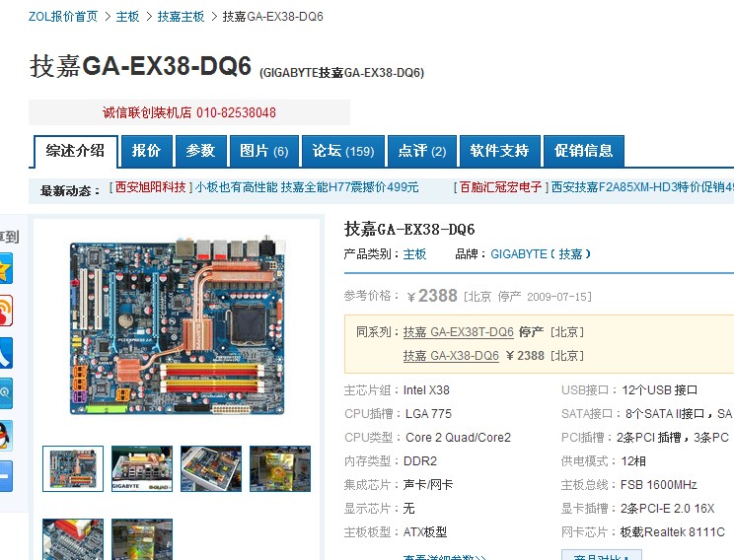Click the main motherboard product image

pyautogui.click(x=178, y=327)
